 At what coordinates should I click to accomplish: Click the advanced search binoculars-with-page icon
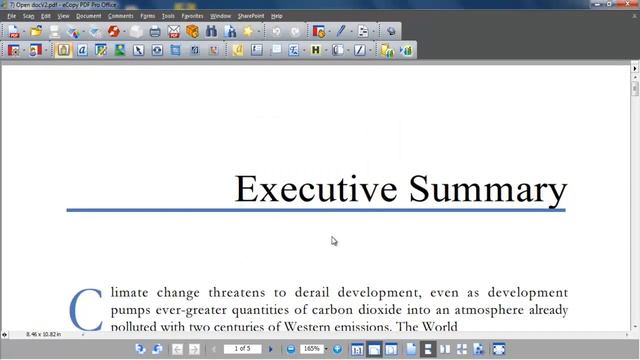(x=230, y=31)
